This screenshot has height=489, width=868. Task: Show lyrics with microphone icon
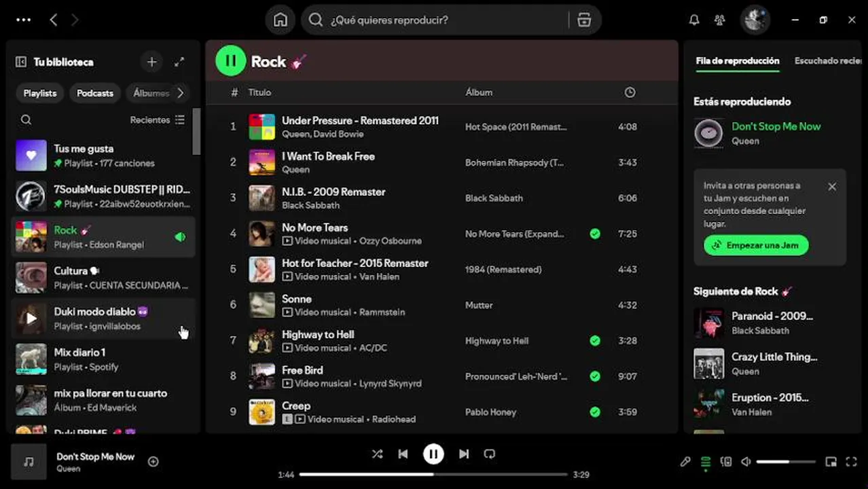point(685,462)
